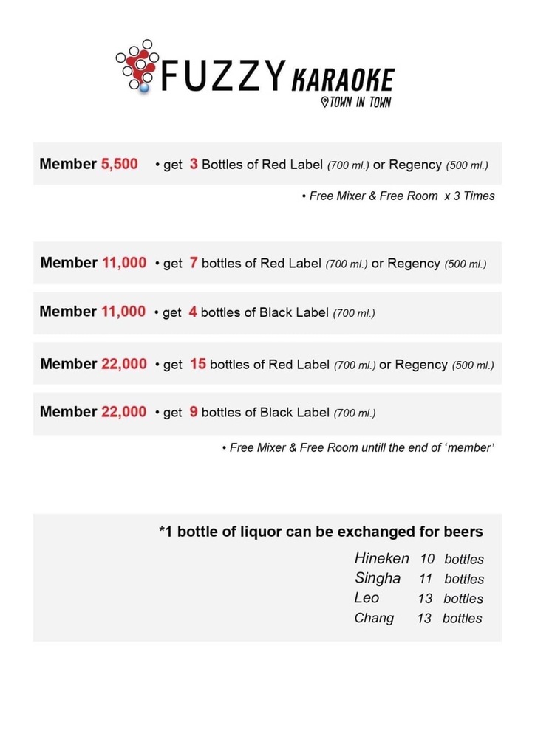The width and height of the screenshot is (535, 756).
Task: Choose the Singha 11 bottles line
Action: click(419, 579)
